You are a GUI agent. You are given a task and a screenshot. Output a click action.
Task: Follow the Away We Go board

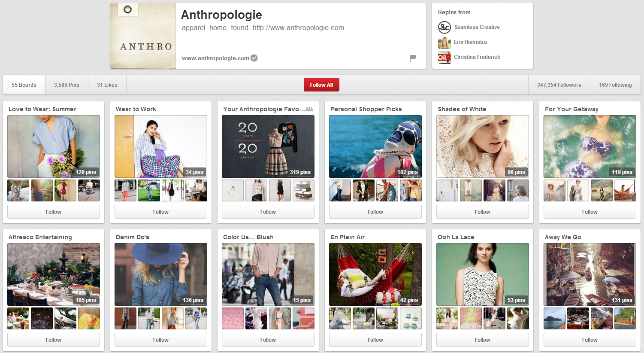point(590,340)
